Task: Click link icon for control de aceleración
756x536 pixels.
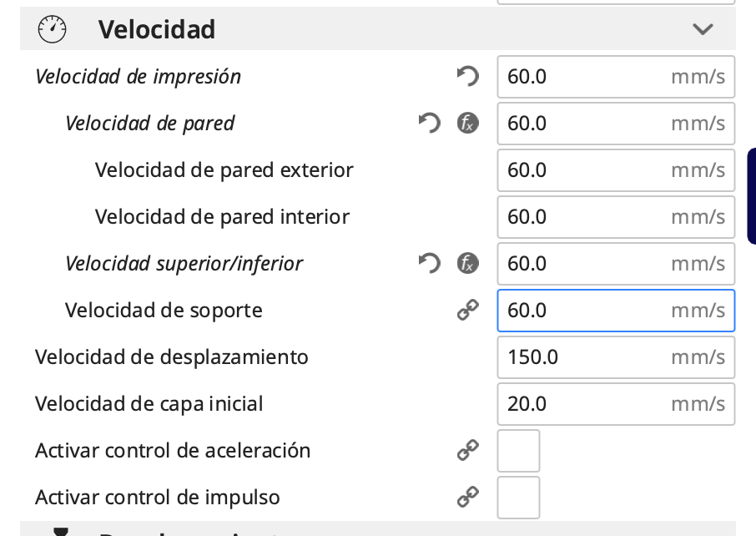Action: [468, 451]
